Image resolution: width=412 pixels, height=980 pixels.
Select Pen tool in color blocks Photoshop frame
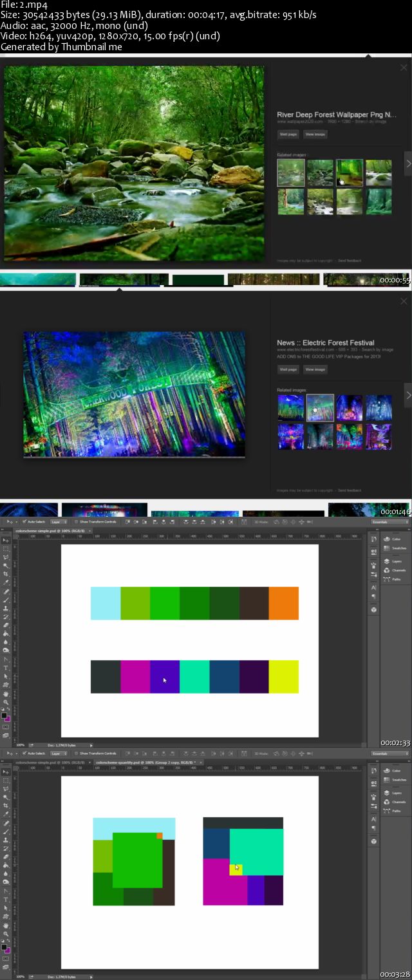pyautogui.click(x=6, y=891)
